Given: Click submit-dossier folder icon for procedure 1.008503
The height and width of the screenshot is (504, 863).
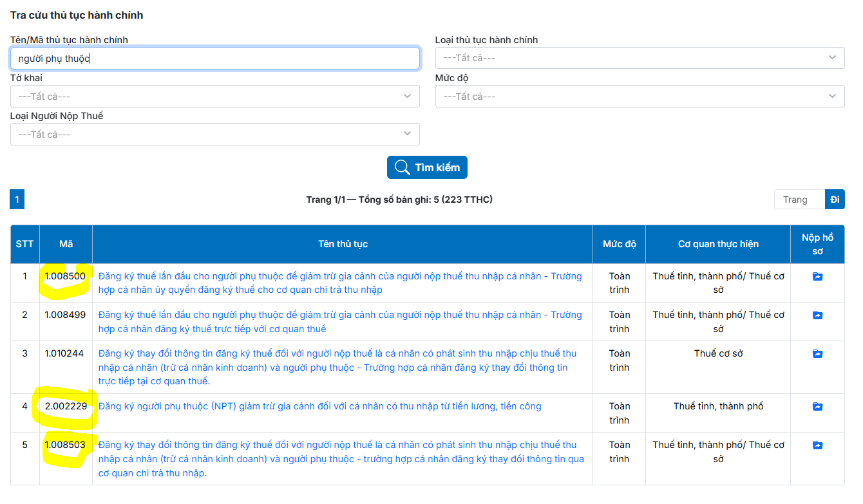Looking at the screenshot, I should (817, 445).
